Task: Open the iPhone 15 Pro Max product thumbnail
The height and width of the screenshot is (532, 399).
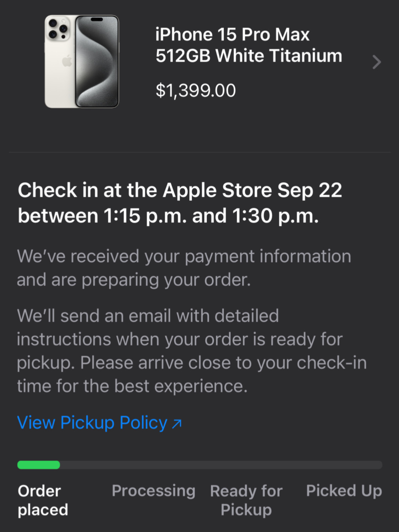Action: click(x=82, y=61)
